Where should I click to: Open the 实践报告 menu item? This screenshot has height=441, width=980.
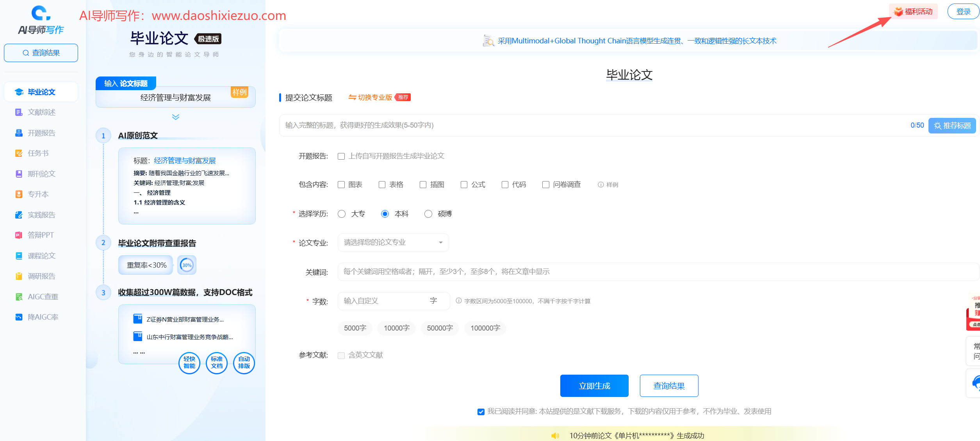pos(41,214)
